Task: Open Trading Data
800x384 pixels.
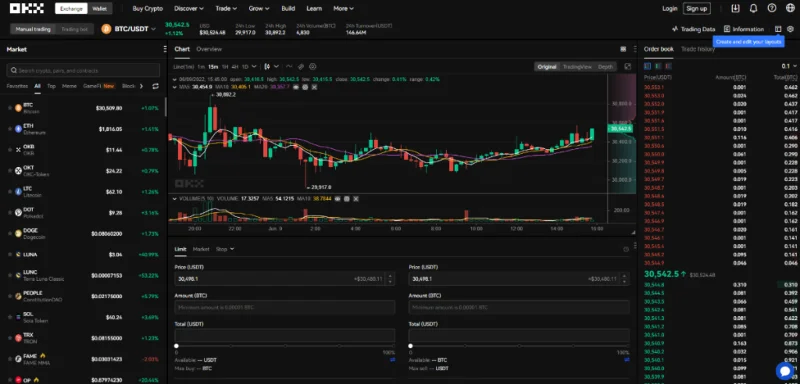Action: [693, 29]
